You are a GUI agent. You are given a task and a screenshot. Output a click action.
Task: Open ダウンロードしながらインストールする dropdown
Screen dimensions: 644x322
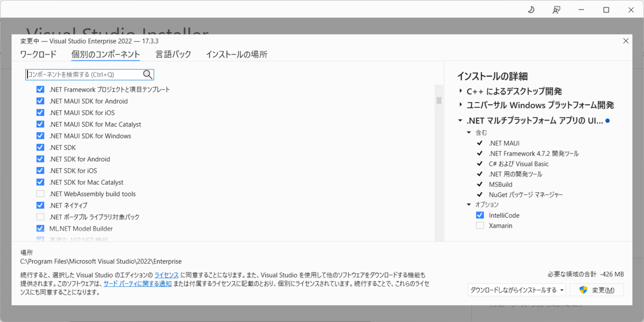coord(517,290)
